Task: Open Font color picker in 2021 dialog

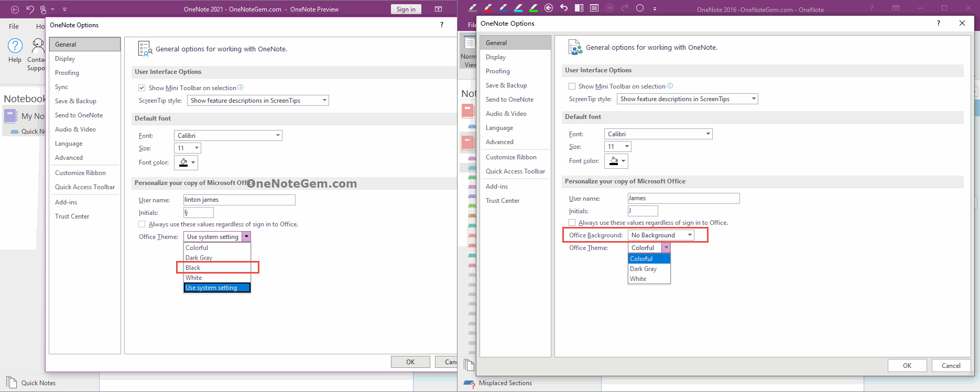Action: tap(186, 162)
